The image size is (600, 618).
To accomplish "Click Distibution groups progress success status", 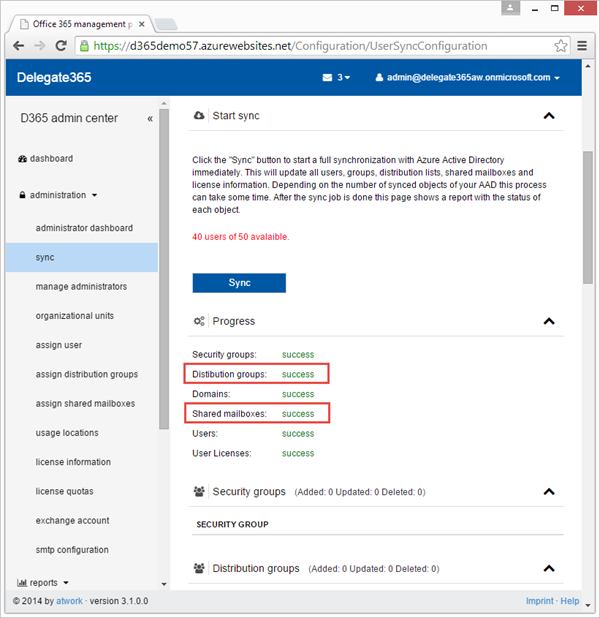I will click(x=298, y=374).
